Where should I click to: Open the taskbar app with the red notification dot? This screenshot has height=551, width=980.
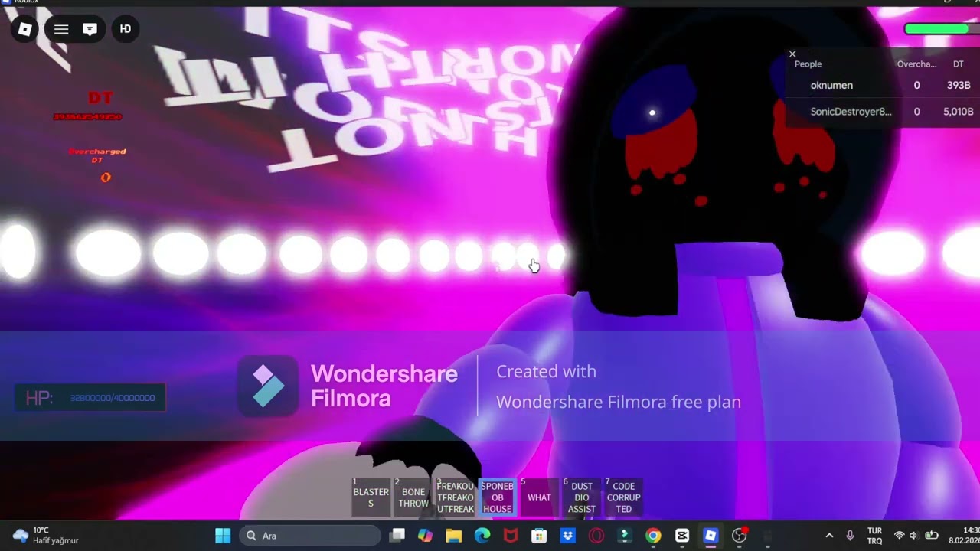coord(739,536)
